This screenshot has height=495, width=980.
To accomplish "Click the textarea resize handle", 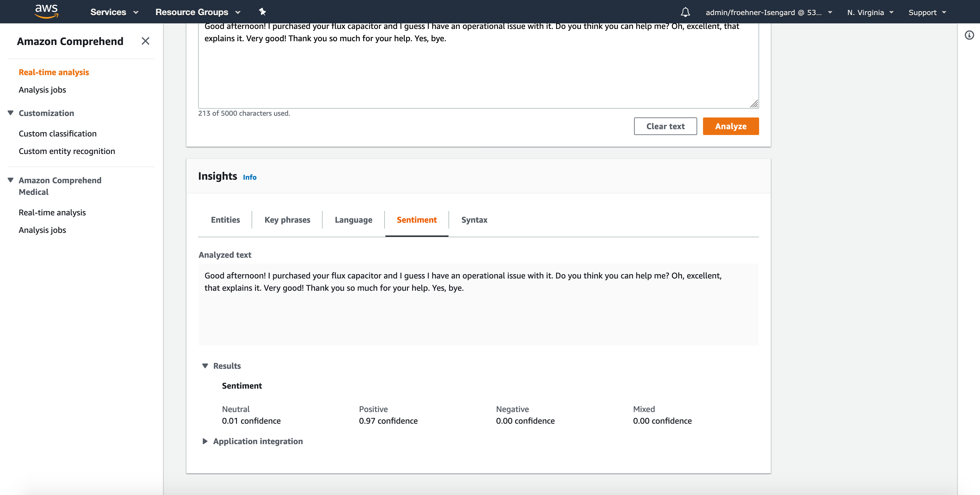I will [x=754, y=104].
